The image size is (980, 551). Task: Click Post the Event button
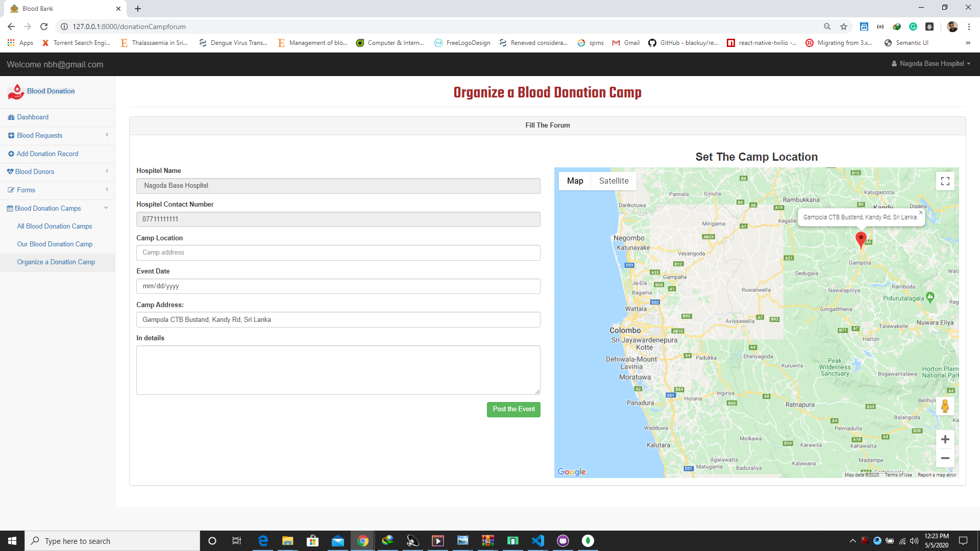pos(513,409)
